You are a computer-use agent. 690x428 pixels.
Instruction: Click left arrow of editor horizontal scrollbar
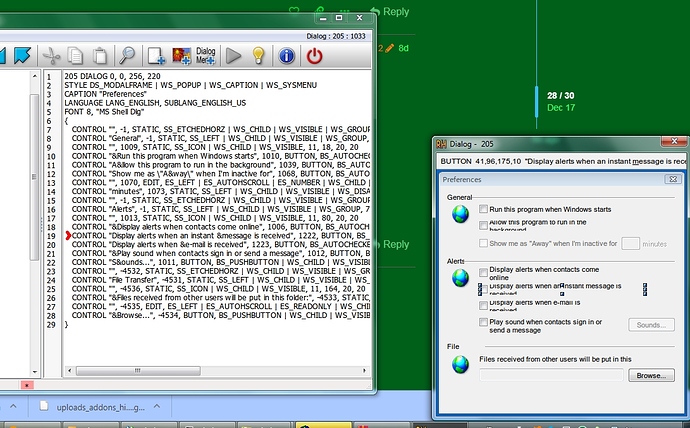click(69, 371)
